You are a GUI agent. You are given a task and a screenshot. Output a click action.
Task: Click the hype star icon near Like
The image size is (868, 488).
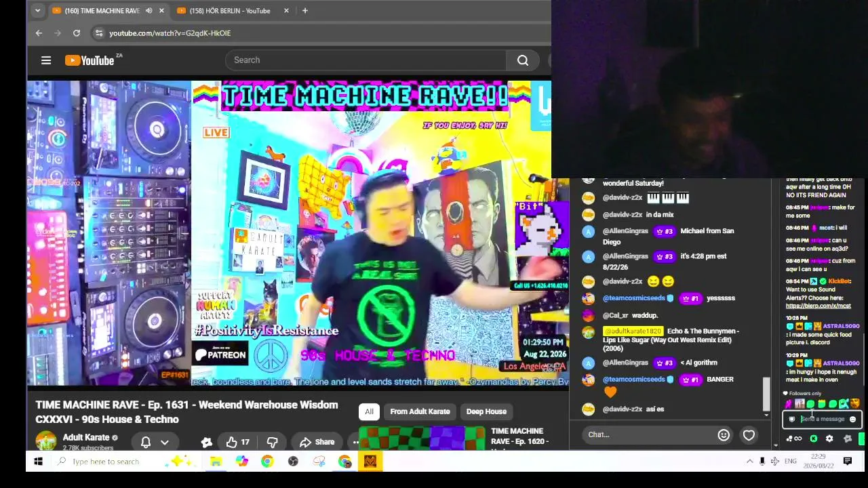[x=207, y=442]
